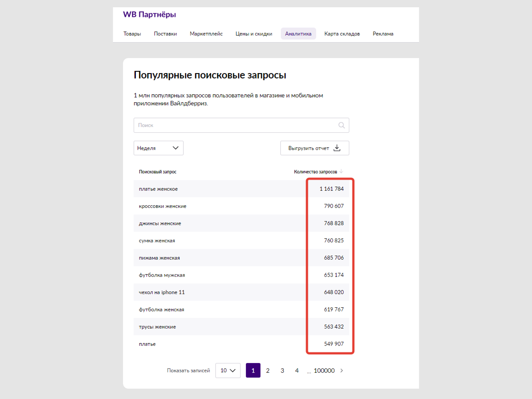The width and height of the screenshot is (532, 399).
Task: Open the Товары menu tab
Action: [132, 34]
